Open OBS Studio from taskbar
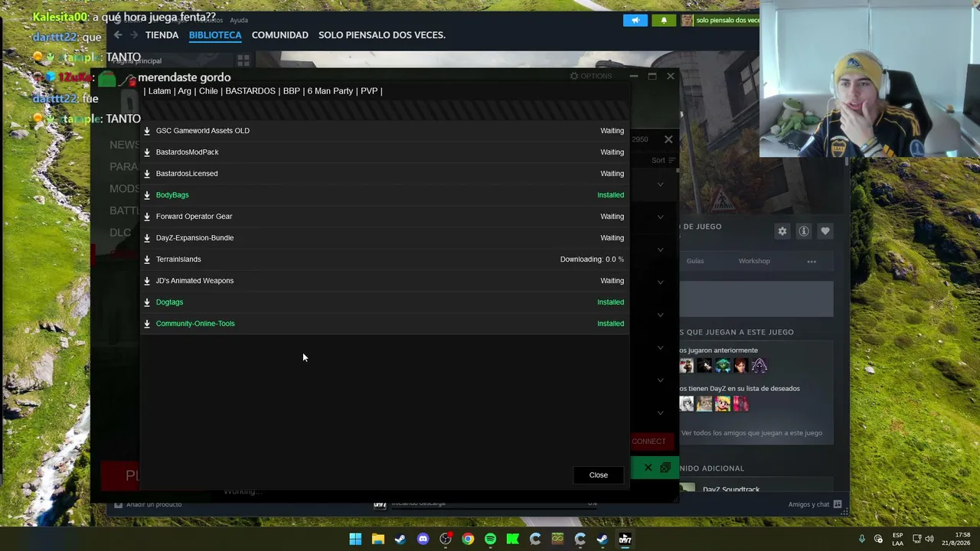 tap(445, 540)
